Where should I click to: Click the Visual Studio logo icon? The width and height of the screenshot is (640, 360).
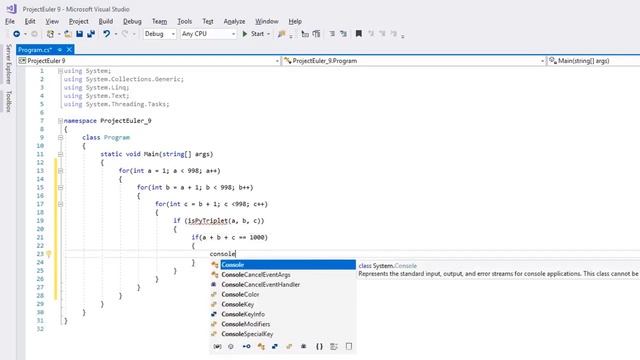pyautogui.click(x=11, y=9)
